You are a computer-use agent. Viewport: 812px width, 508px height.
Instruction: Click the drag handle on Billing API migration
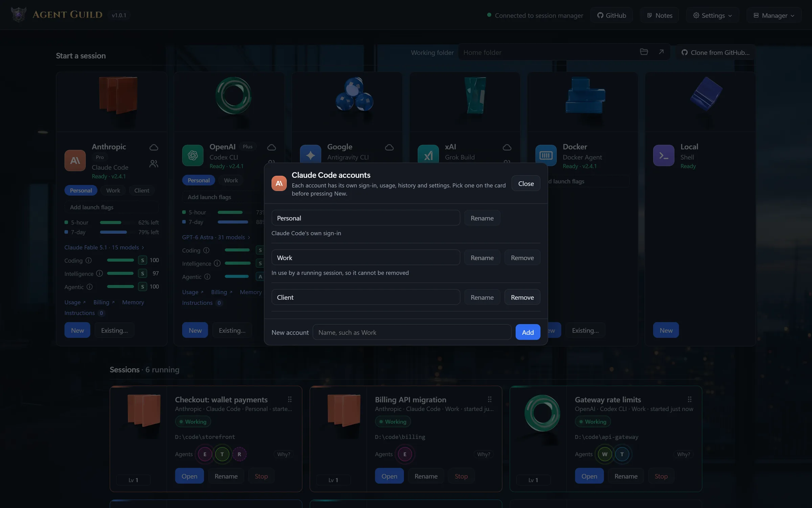point(490,399)
